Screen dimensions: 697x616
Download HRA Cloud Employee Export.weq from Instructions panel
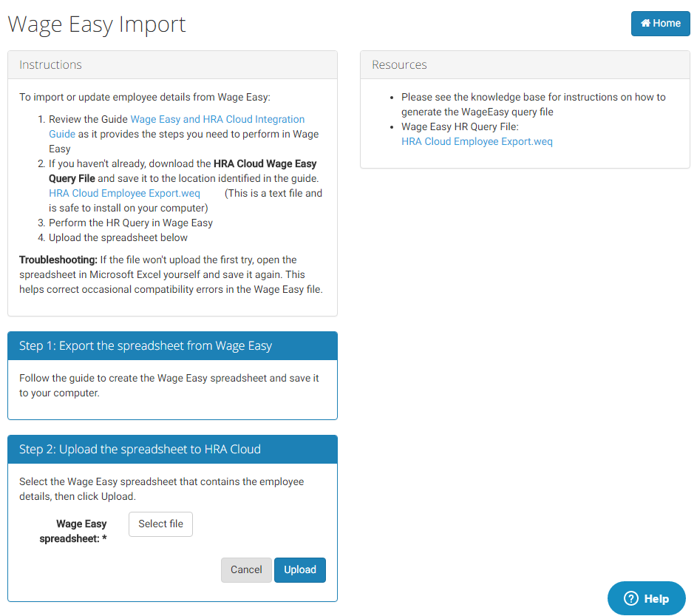click(x=124, y=193)
